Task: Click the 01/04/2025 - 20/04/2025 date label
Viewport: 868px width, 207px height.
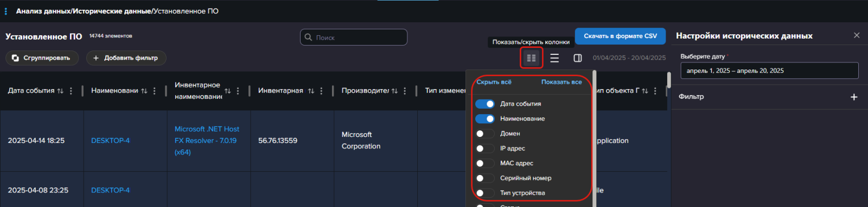Action: pyautogui.click(x=629, y=58)
